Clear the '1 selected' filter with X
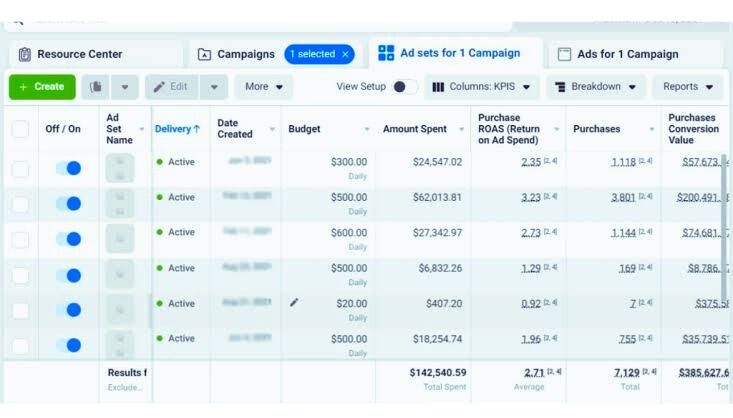The image size is (733, 418). point(346,54)
